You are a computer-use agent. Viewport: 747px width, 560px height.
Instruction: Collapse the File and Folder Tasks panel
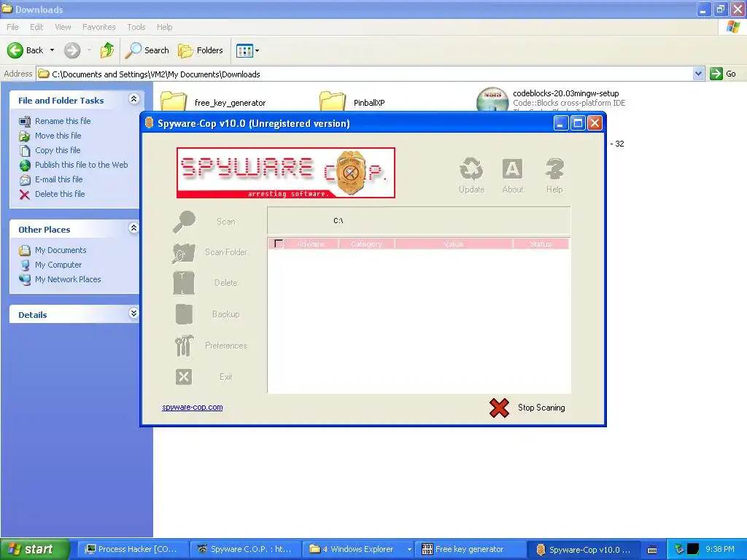134,99
